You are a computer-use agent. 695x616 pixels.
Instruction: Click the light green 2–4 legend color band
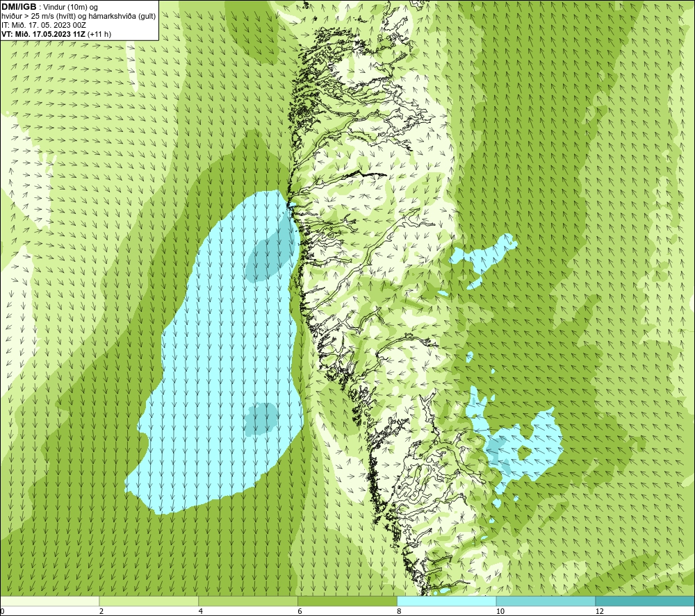[x=149, y=601]
